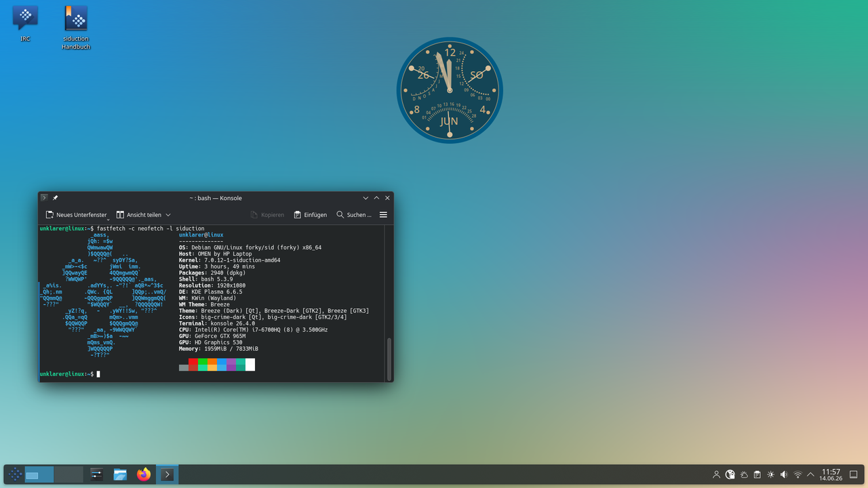Open the brightness tray icon
This screenshot has height=488, width=868.
771,475
